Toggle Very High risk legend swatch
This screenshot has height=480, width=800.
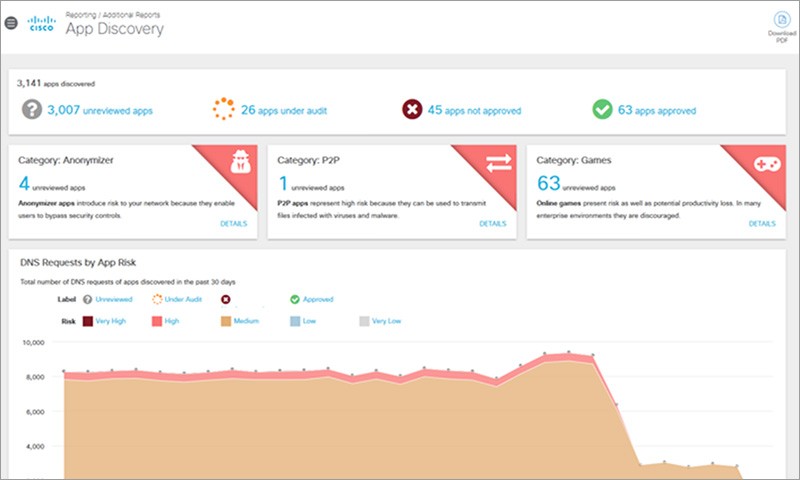pyautogui.click(x=88, y=321)
